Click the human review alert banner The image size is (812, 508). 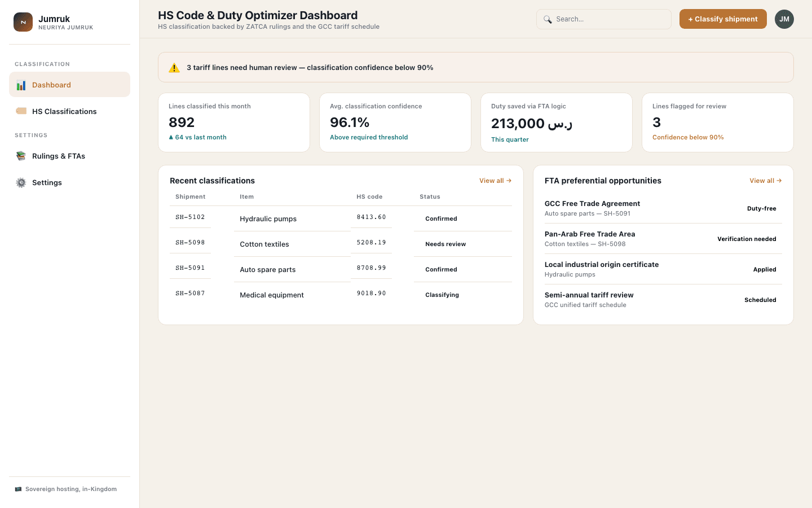tap(476, 67)
